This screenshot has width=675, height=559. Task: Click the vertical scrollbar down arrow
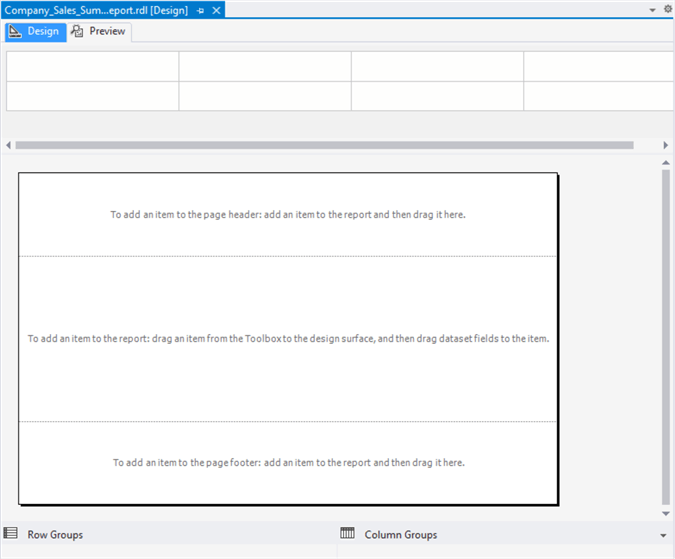click(666, 513)
